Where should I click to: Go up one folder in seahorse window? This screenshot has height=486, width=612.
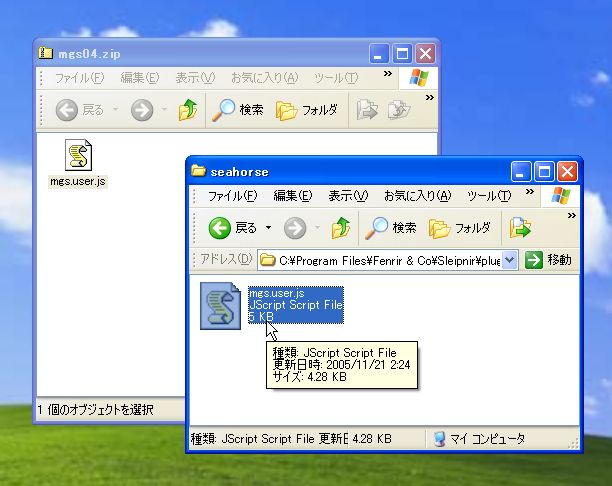click(x=341, y=228)
